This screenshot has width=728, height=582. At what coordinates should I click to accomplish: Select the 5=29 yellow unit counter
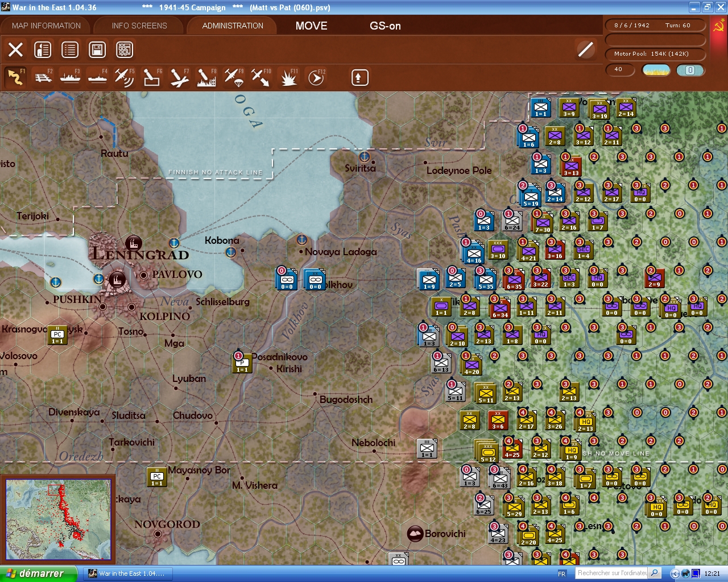[514, 506]
